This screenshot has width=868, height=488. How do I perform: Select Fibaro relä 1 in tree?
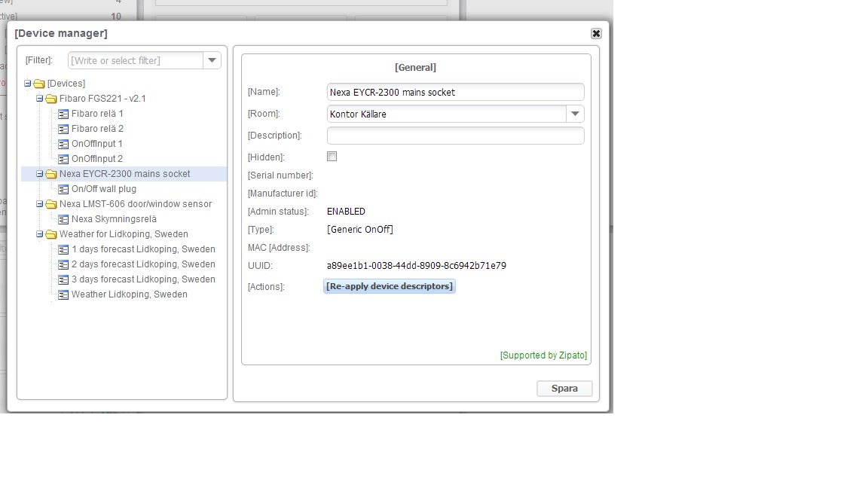click(x=97, y=114)
